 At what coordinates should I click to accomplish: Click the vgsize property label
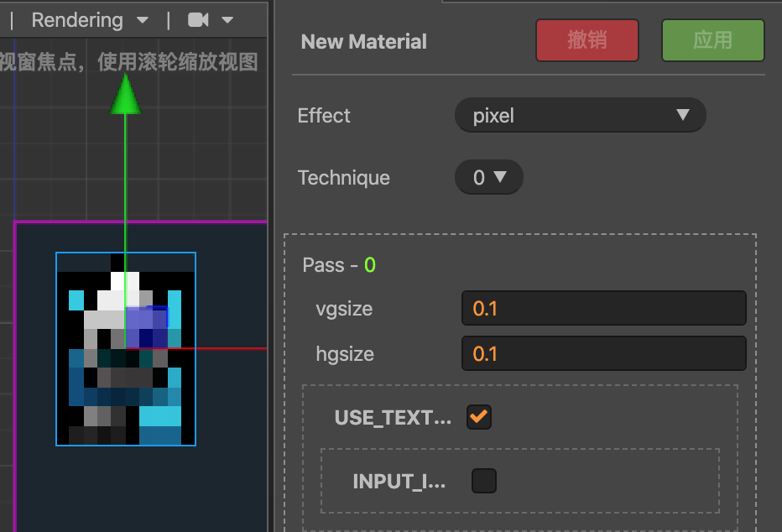pos(344,309)
